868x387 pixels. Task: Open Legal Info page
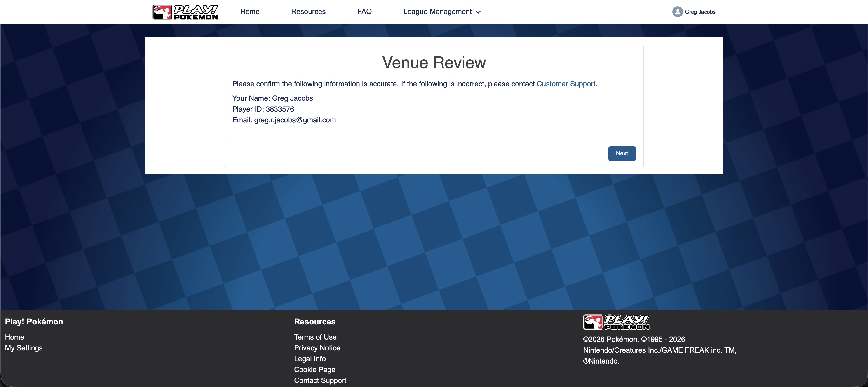[310, 359]
